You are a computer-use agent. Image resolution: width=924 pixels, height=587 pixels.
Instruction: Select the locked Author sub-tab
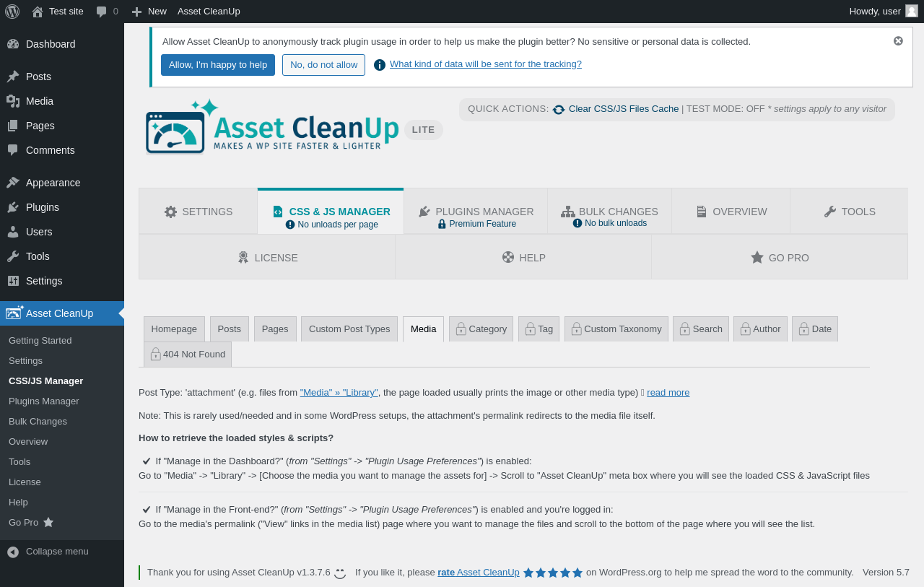760,329
